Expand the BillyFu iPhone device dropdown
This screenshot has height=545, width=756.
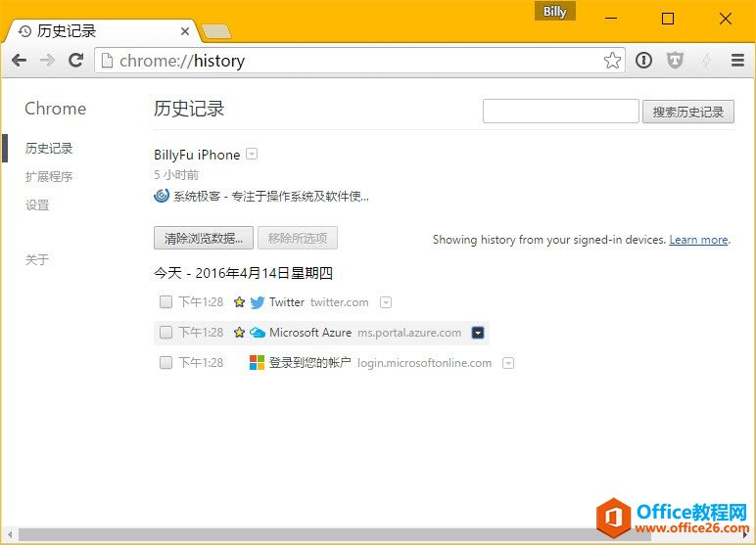pos(252,155)
